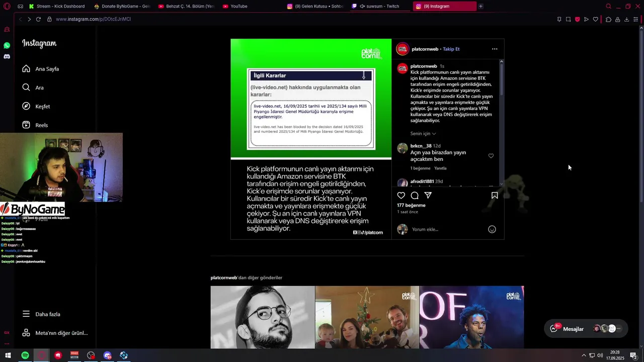The image size is (644, 362).
Task: Open Spotify from the taskbar
Action: [x=25, y=355]
